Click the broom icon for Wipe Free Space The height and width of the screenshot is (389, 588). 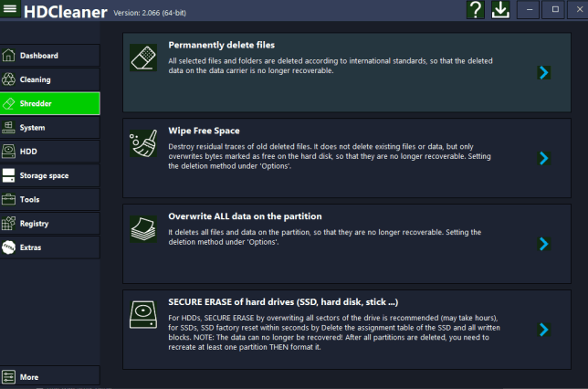click(x=143, y=143)
